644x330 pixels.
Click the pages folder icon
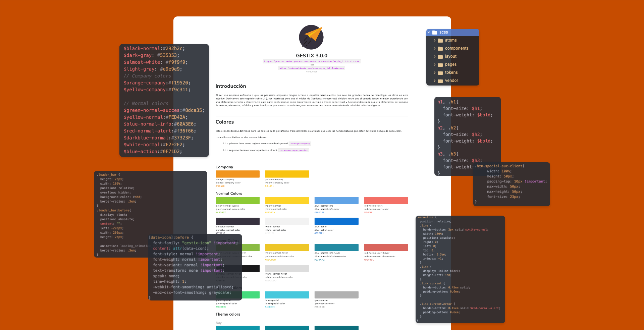[x=440, y=65]
